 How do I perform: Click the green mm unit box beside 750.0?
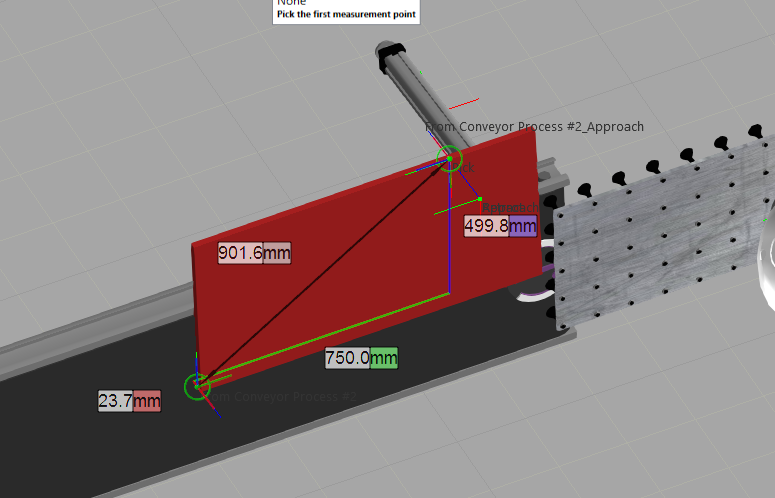point(384,357)
